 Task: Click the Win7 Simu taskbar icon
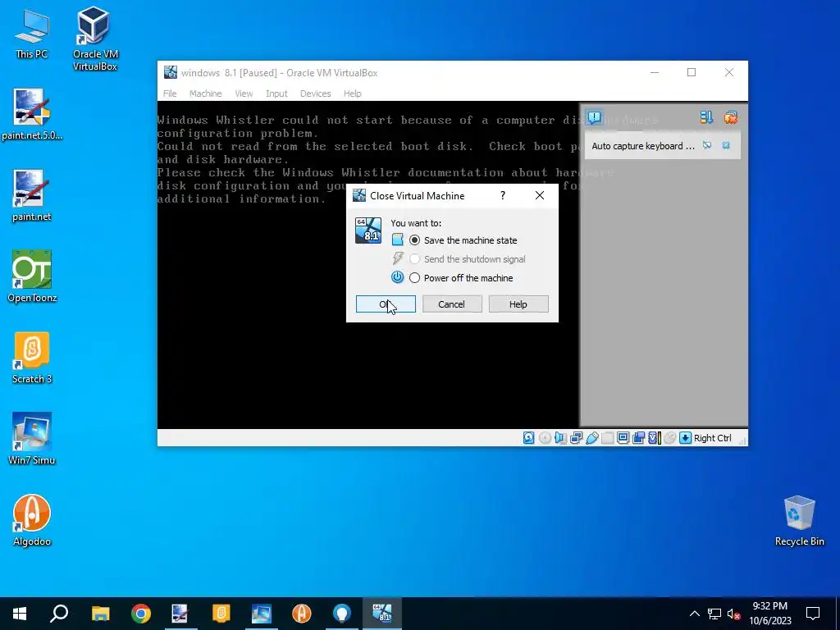[262, 614]
